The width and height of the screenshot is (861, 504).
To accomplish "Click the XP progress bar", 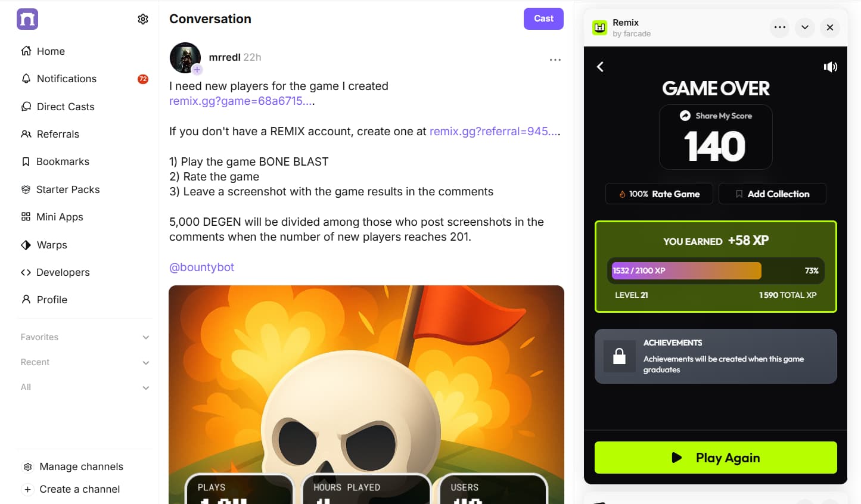I will (x=716, y=270).
